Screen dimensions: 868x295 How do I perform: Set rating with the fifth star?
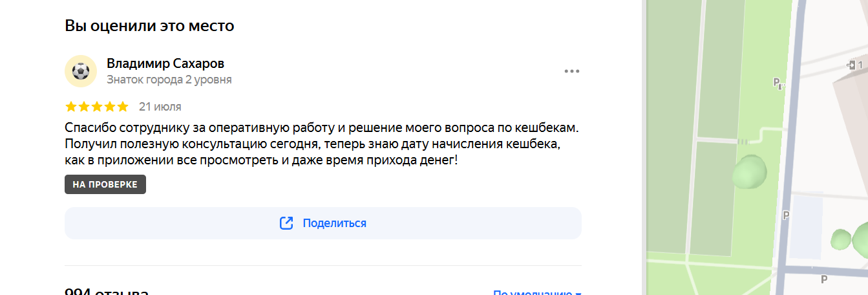pos(123,107)
